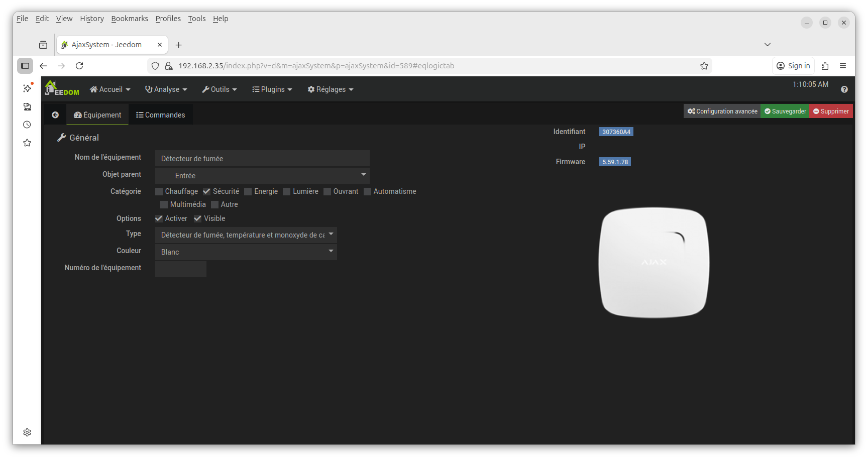Click the Sauvegarder button
The image size is (868, 459).
point(785,111)
